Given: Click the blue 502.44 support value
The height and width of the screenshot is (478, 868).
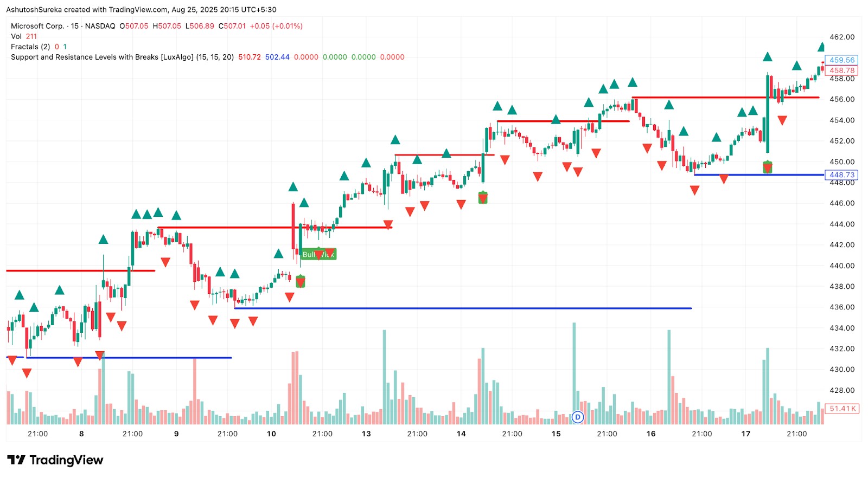Looking at the screenshot, I should (277, 57).
